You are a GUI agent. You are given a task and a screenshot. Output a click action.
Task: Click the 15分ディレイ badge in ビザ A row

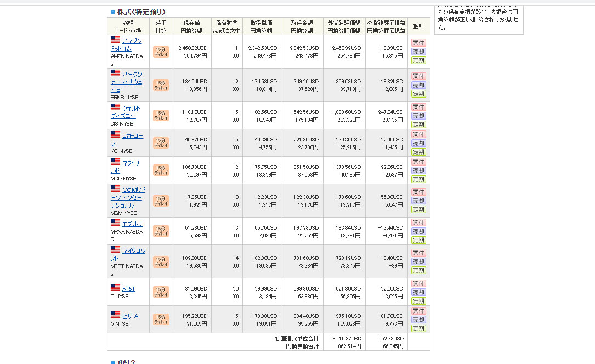(161, 319)
